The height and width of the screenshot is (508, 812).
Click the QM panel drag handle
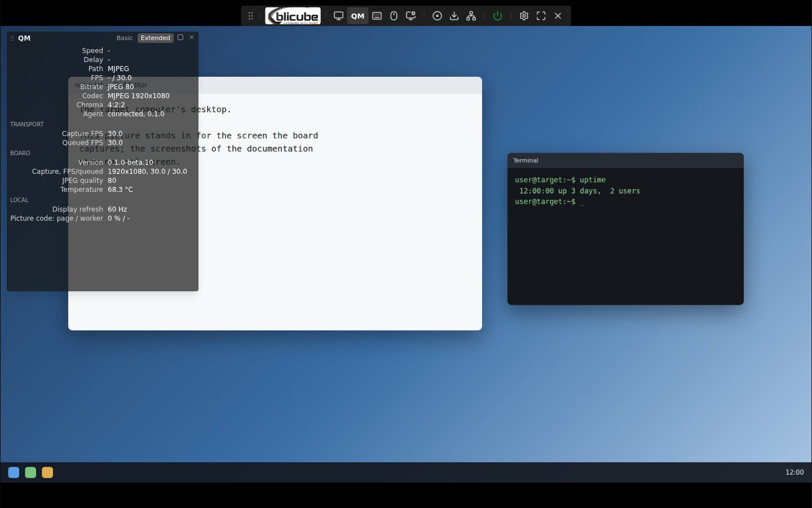12,38
